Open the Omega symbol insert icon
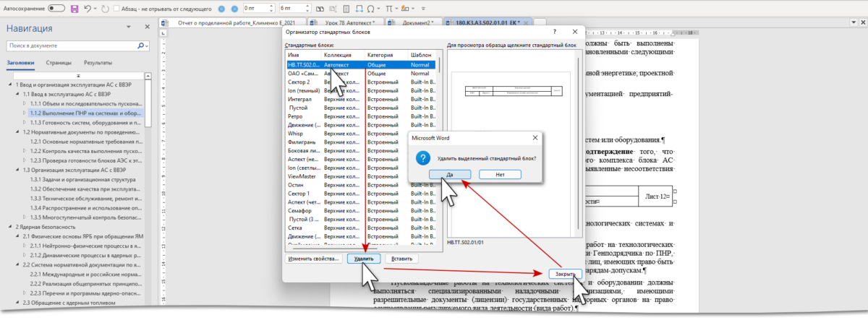Image resolution: width=868 pixels, height=320 pixels. tap(370, 9)
